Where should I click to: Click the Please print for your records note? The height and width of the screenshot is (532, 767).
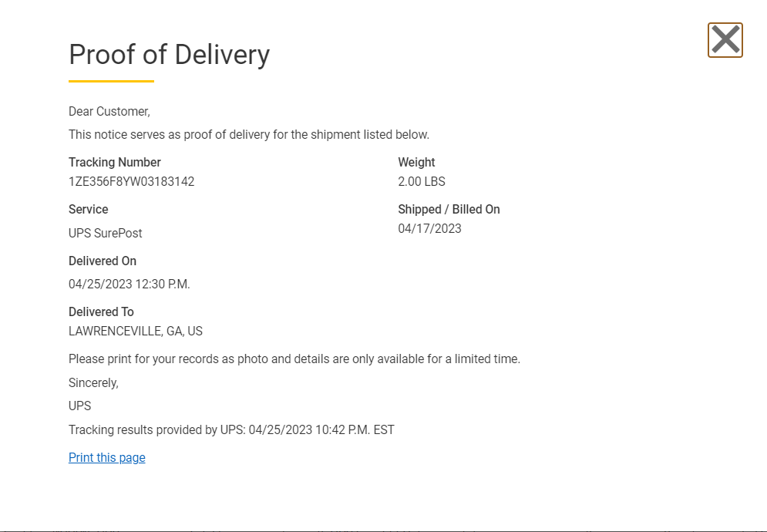coord(294,359)
